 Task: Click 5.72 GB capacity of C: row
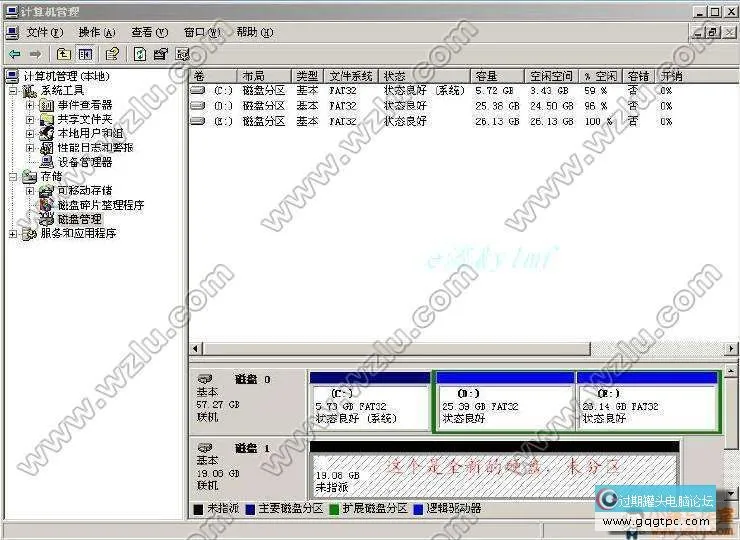click(x=494, y=91)
